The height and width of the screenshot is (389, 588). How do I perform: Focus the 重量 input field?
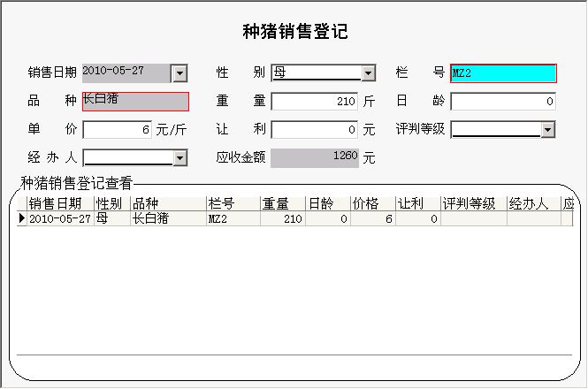tap(315, 102)
